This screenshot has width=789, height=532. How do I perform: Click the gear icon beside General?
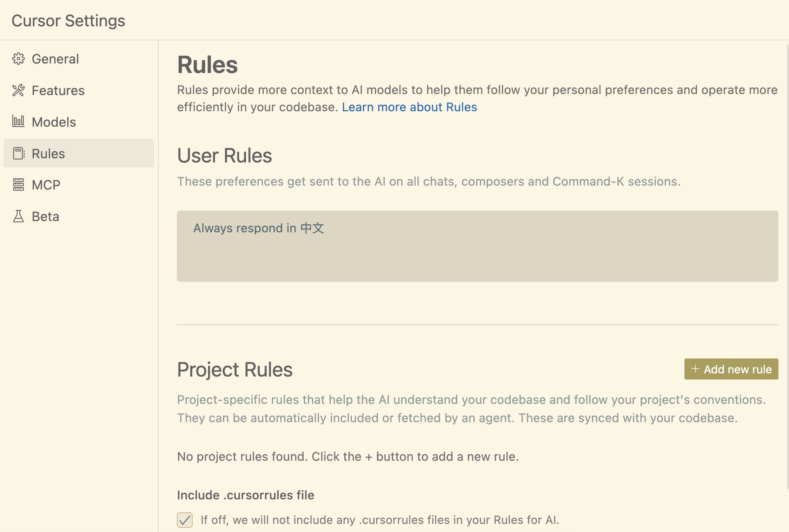tap(18, 59)
